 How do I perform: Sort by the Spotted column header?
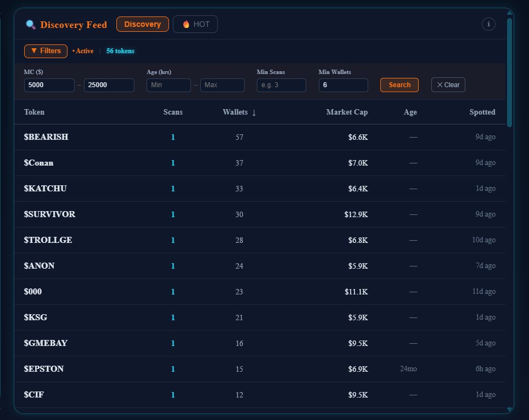[x=482, y=112]
